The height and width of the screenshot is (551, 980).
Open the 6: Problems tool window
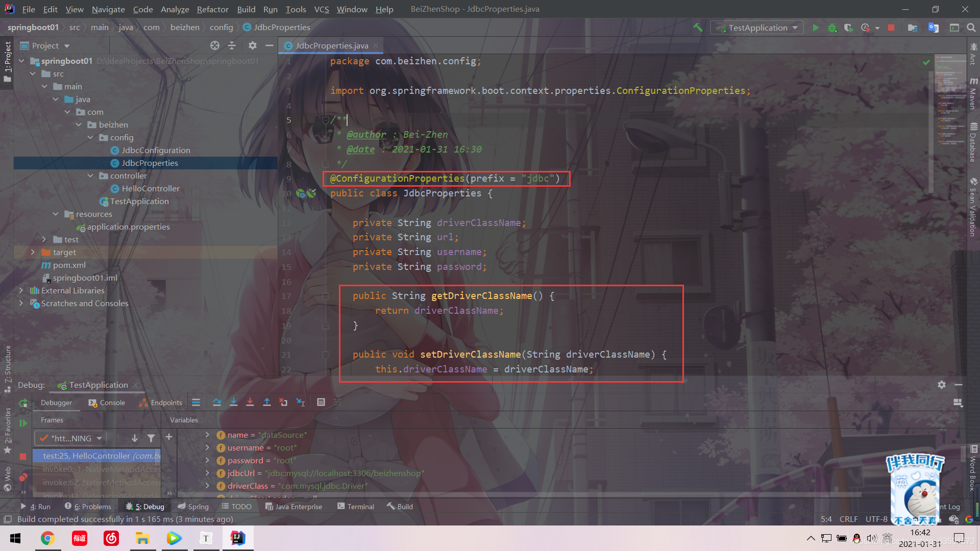coord(88,507)
